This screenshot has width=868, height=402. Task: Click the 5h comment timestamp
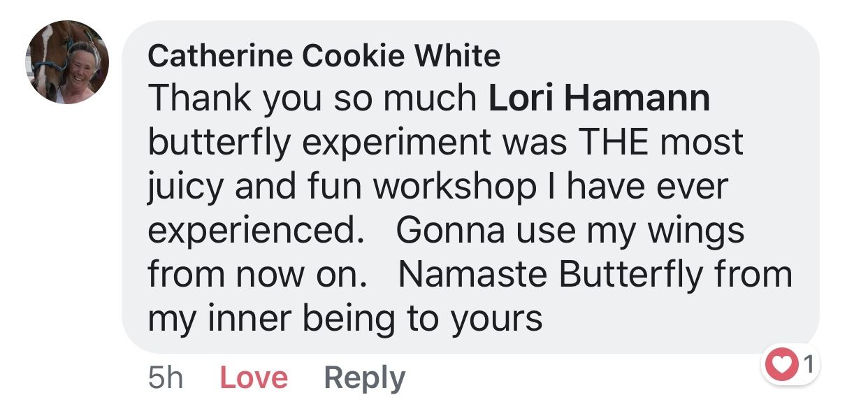pyautogui.click(x=166, y=378)
